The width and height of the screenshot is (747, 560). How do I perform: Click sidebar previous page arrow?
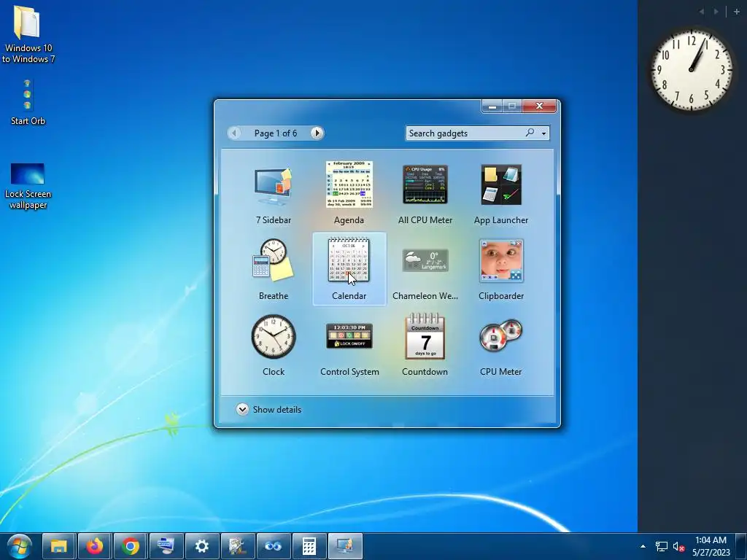(702, 12)
